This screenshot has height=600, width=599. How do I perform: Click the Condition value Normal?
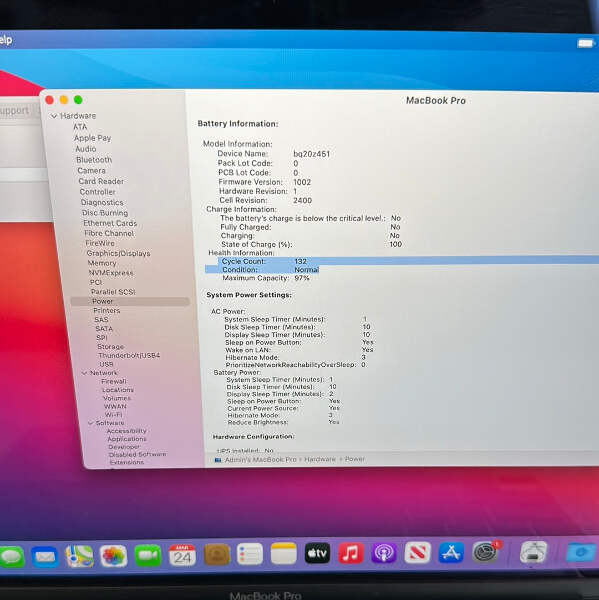[x=307, y=270]
